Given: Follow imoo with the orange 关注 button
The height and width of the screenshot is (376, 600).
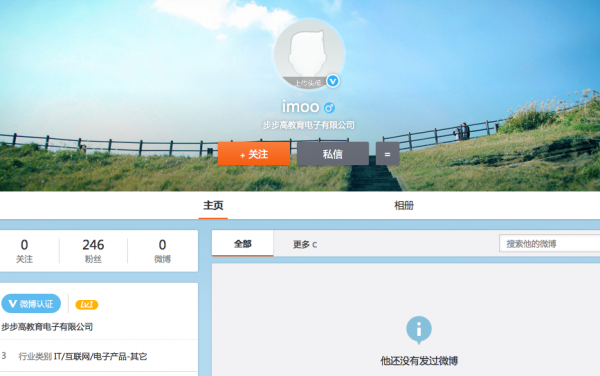Looking at the screenshot, I should coord(254,154).
